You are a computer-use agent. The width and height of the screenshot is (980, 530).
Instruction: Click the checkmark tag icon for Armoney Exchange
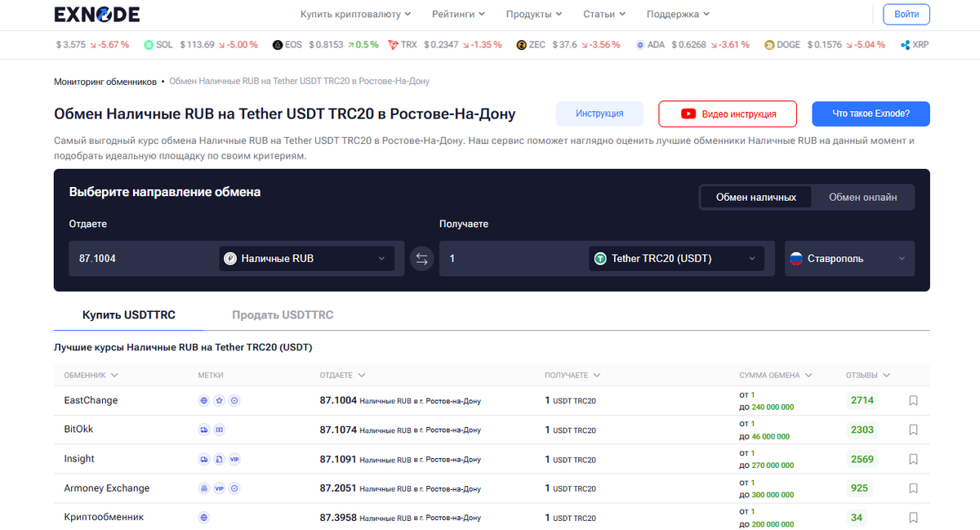(x=234, y=488)
